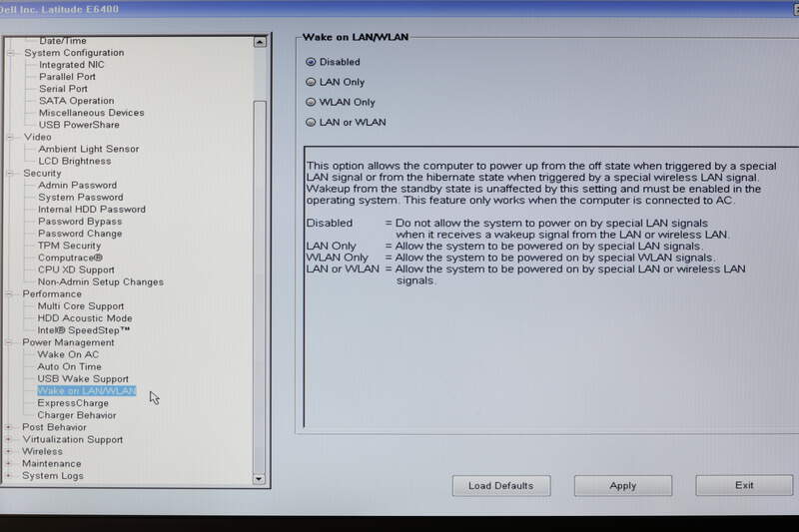Click the Load Defaults button
This screenshot has width=799, height=532.
(x=501, y=486)
